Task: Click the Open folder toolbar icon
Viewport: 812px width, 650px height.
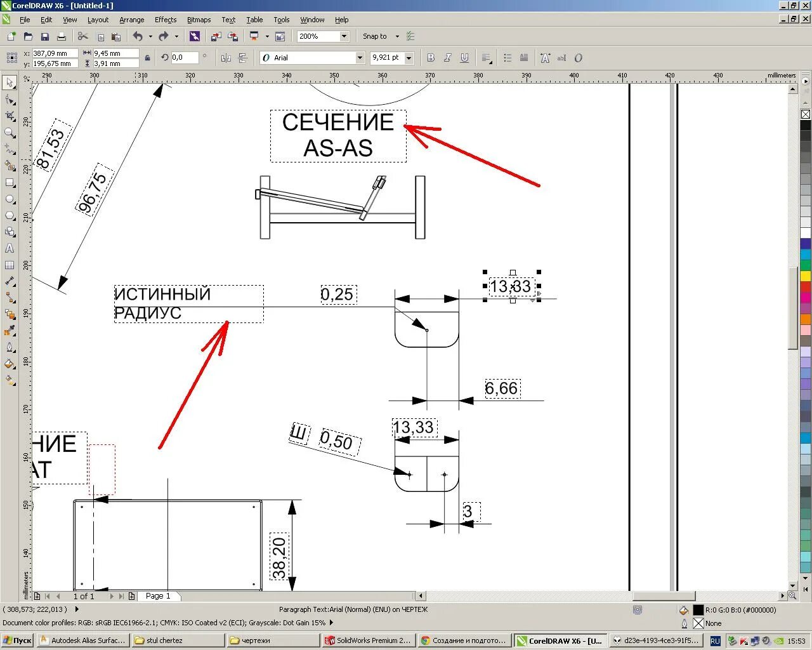Action: pos(28,37)
